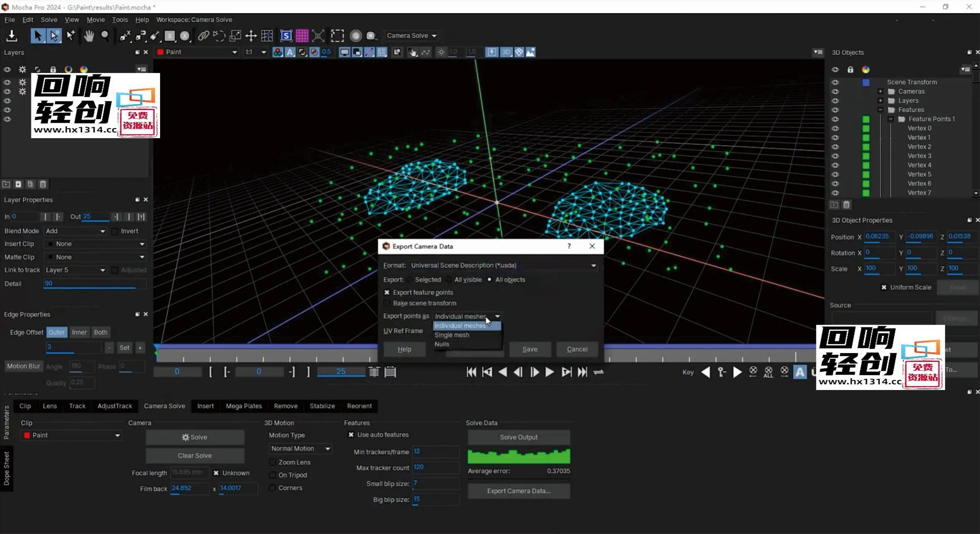The height and width of the screenshot is (534, 980).
Task: Select the Scale tool
Action: coord(235,36)
